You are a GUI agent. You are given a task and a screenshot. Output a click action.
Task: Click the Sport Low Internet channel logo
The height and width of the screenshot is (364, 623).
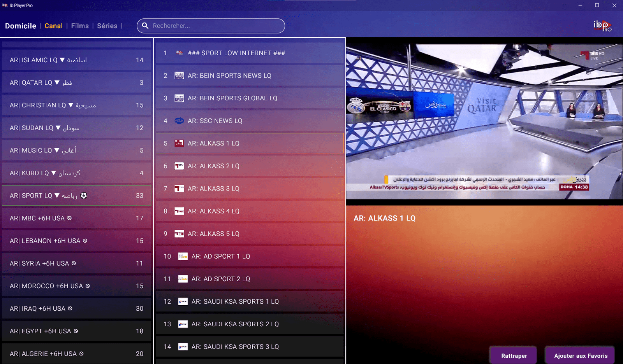click(x=179, y=53)
